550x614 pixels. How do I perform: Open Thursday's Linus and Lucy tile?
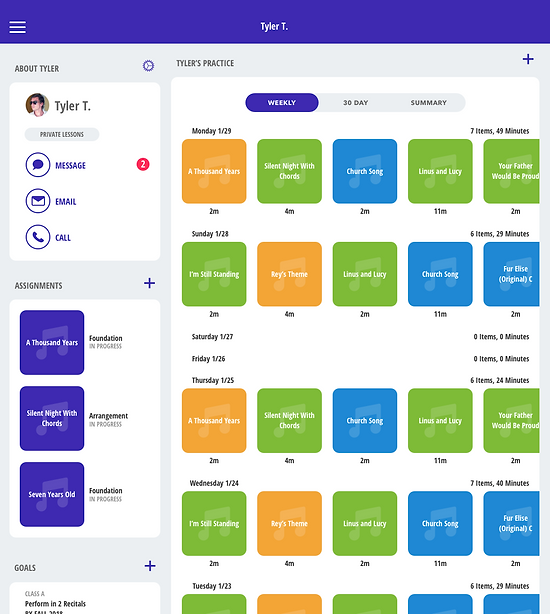point(440,421)
